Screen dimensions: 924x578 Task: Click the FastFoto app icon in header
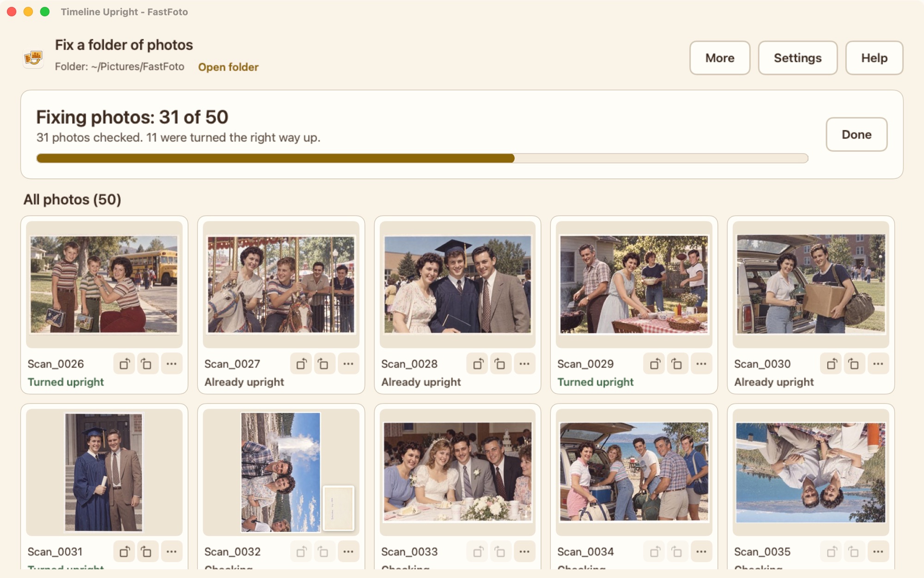point(33,58)
